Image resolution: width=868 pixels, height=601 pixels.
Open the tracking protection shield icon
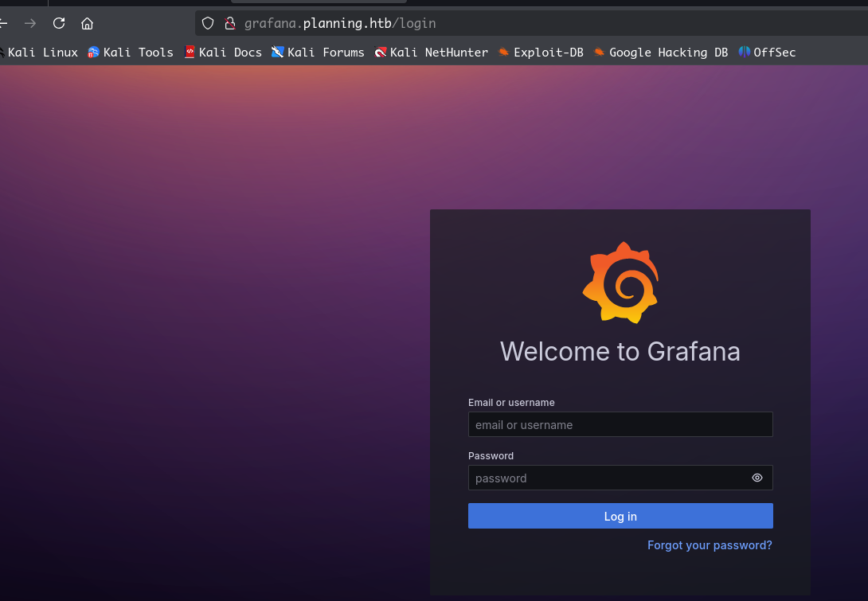[x=208, y=23]
